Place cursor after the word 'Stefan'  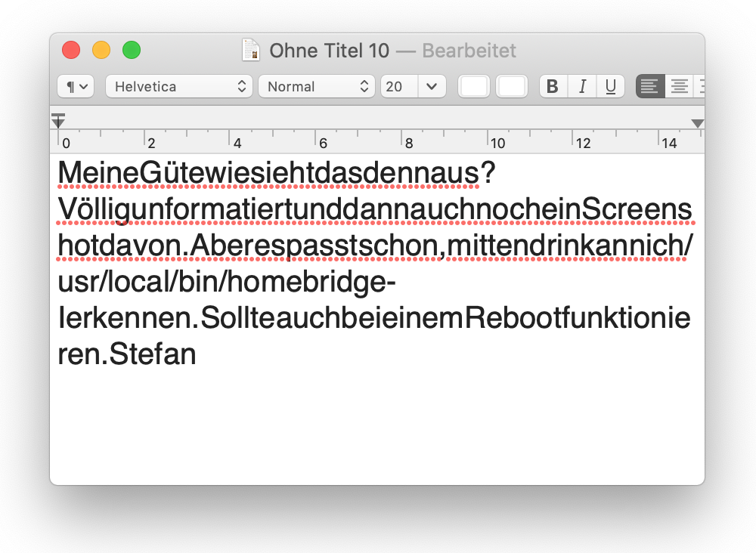click(x=197, y=354)
